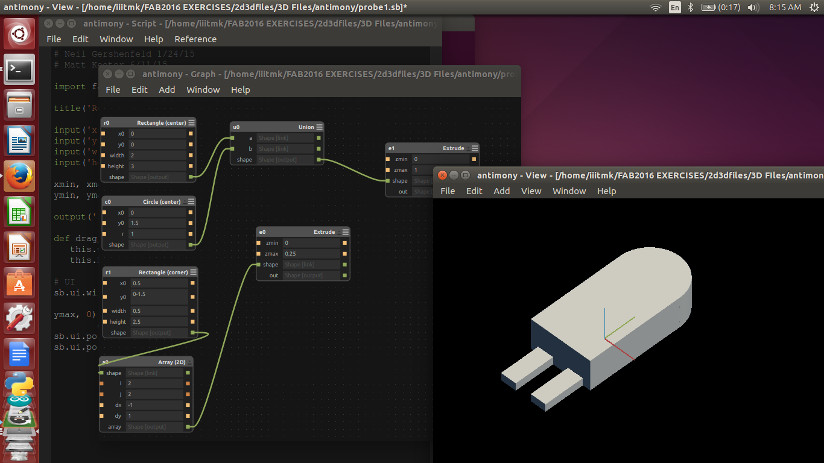This screenshot has width=824, height=463.
Task: Select the Array (2D) node title
Action: [171, 362]
